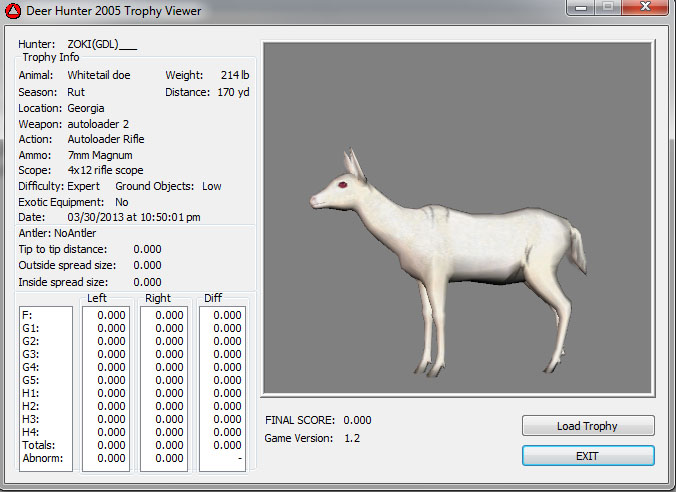Click the EXIT button
The width and height of the screenshot is (676, 492).
(588, 456)
